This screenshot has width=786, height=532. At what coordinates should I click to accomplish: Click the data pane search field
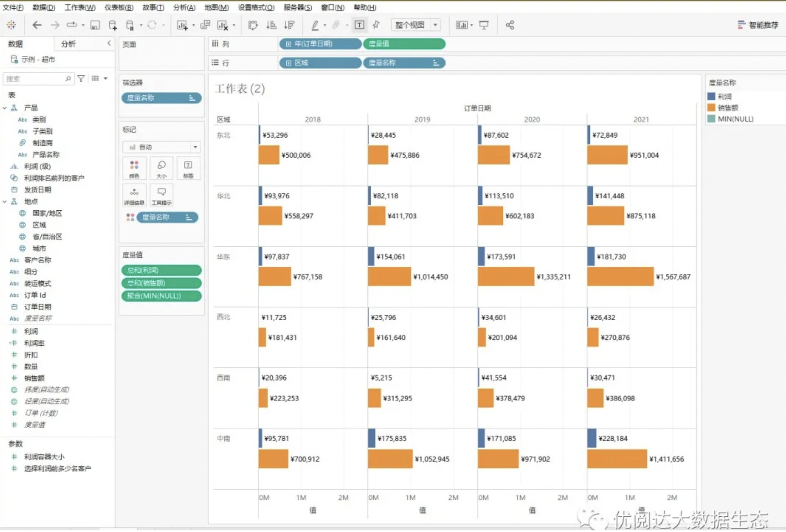(38, 78)
